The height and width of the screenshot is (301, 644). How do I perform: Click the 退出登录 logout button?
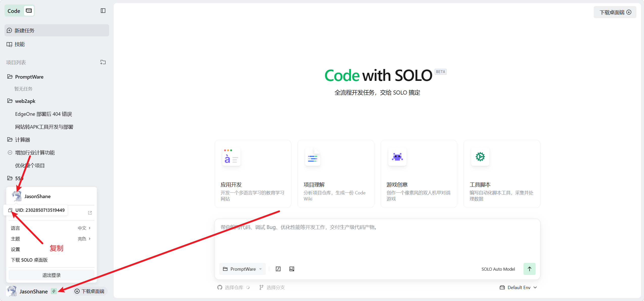51,275
